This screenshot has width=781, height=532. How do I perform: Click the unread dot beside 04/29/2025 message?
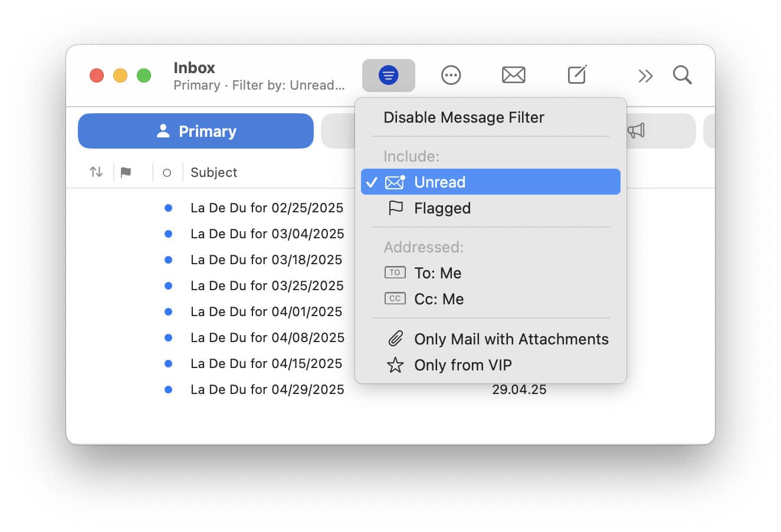point(168,390)
